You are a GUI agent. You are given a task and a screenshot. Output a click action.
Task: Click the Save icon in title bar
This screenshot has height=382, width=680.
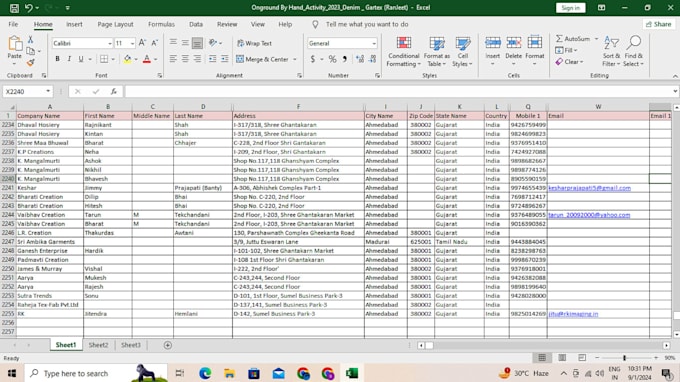pyautogui.click(x=14, y=8)
